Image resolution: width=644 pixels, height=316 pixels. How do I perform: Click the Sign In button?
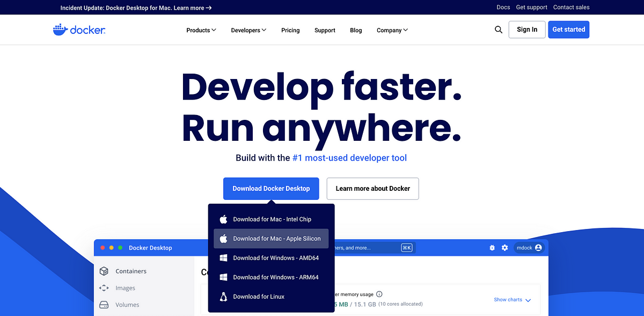[527, 30]
